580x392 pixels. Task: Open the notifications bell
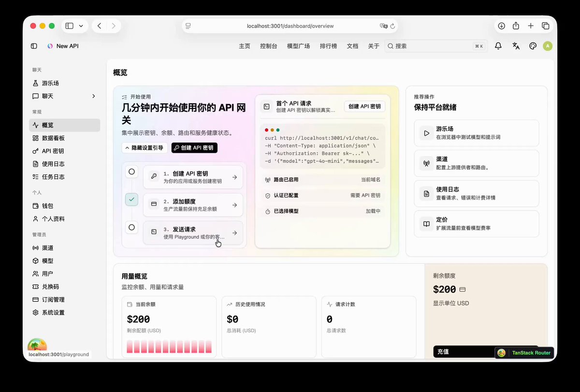coord(498,46)
